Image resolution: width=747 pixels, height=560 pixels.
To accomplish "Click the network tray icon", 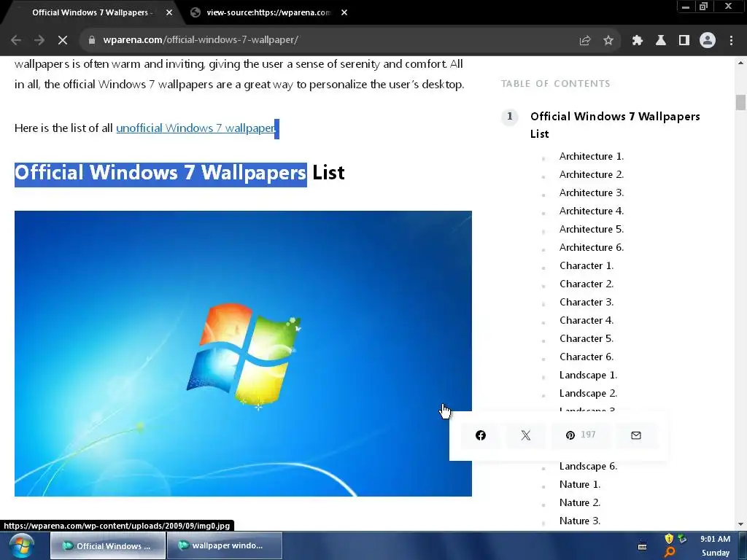I will click(x=683, y=539).
